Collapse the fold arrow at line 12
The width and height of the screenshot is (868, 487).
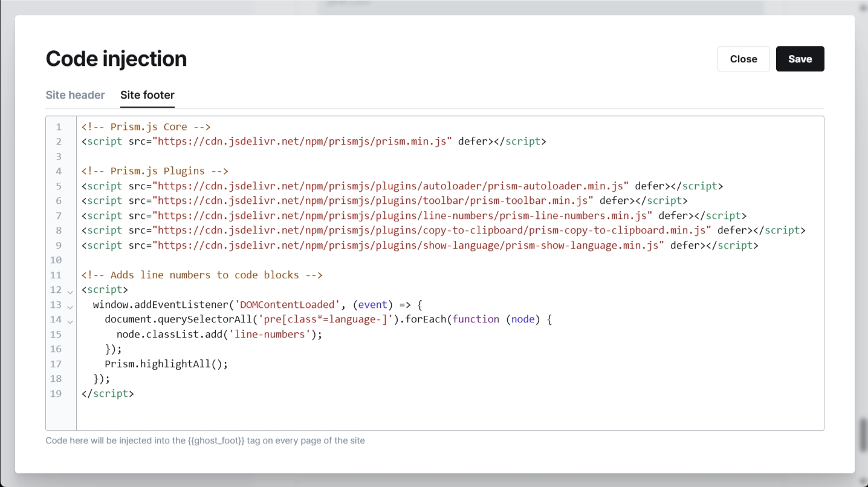[70, 292]
